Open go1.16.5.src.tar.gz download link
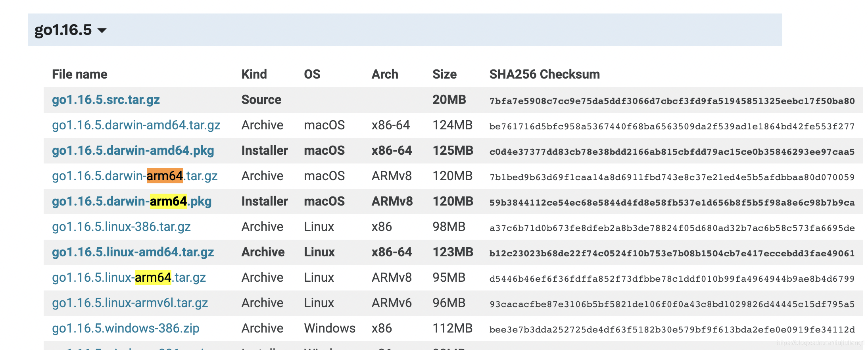 tap(106, 100)
